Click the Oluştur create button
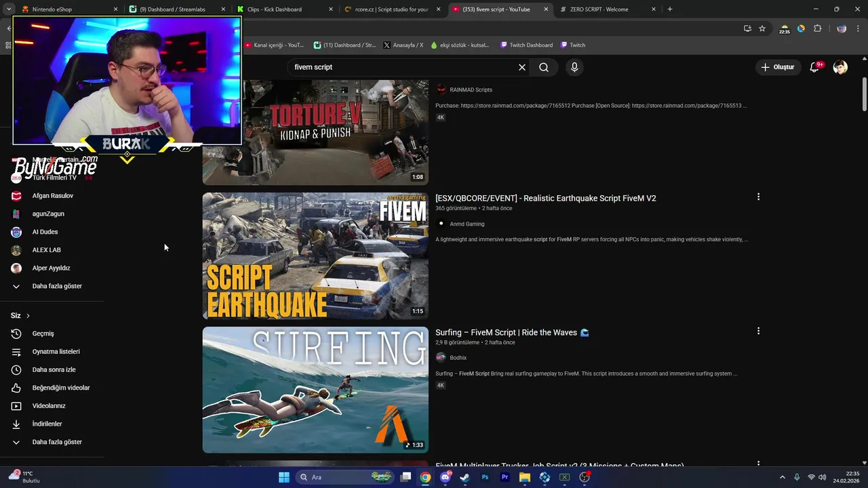Image resolution: width=868 pixels, height=488 pixels. click(x=777, y=67)
